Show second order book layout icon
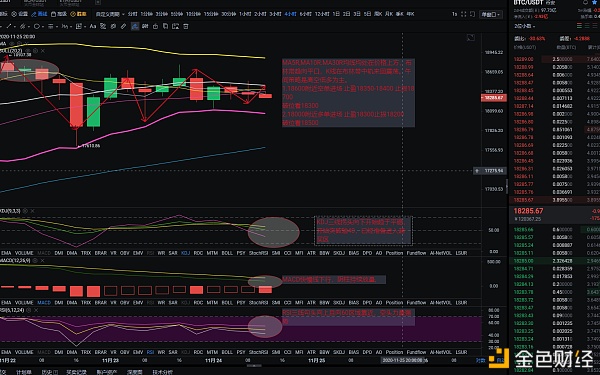 (588, 26)
